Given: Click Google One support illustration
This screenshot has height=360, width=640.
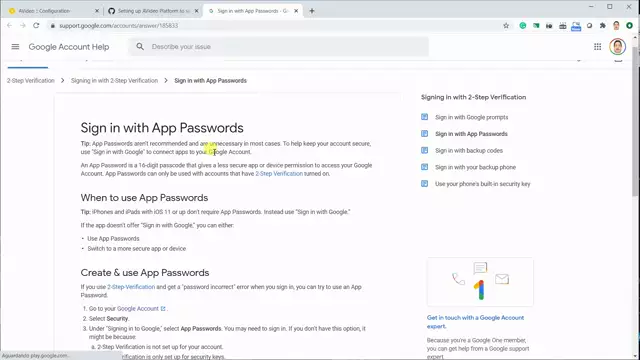Looking at the screenshot, I should tap(480, 282).
